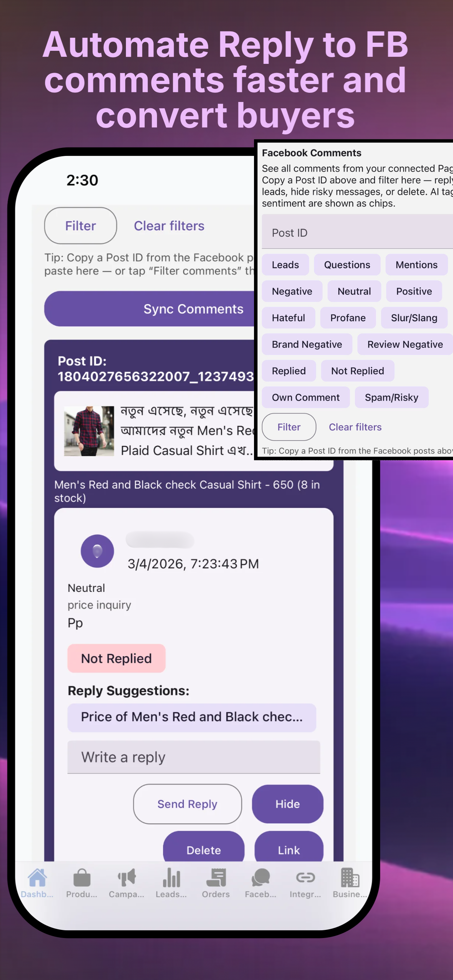
Task: Toggle the Review Negative chip
Action: 405,344
